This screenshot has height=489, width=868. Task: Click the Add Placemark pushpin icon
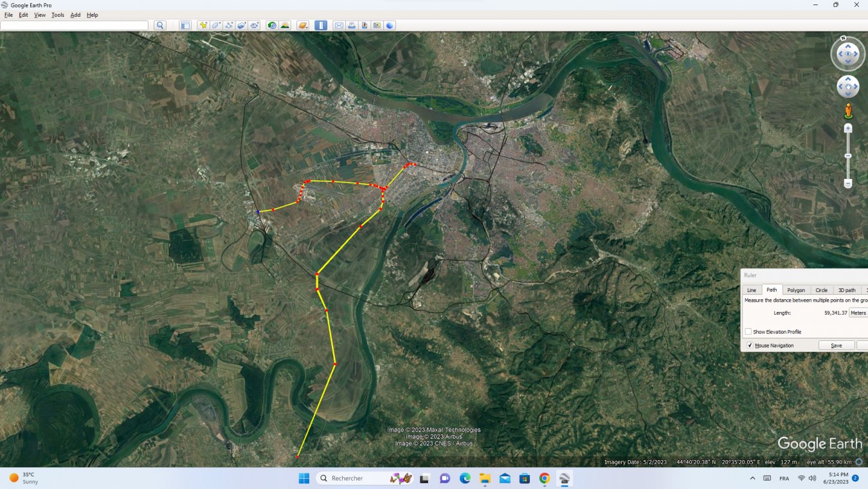click(x=203, y=26)
